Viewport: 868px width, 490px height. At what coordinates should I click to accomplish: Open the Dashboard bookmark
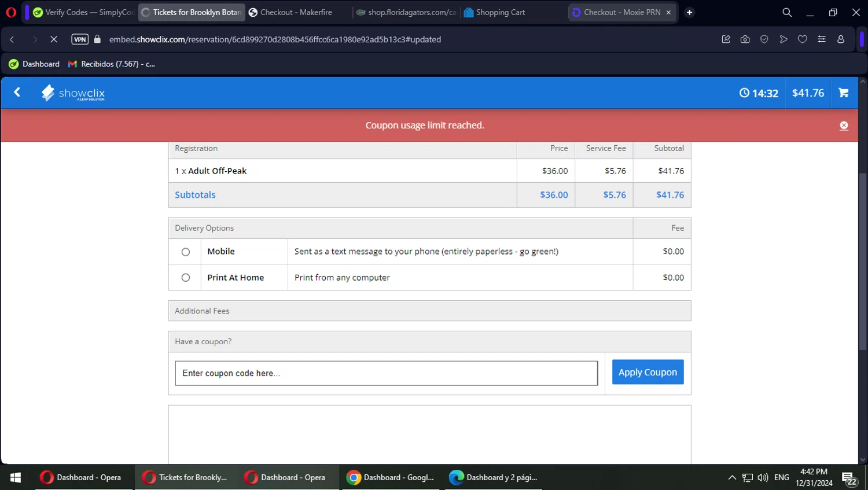(34, 64)
